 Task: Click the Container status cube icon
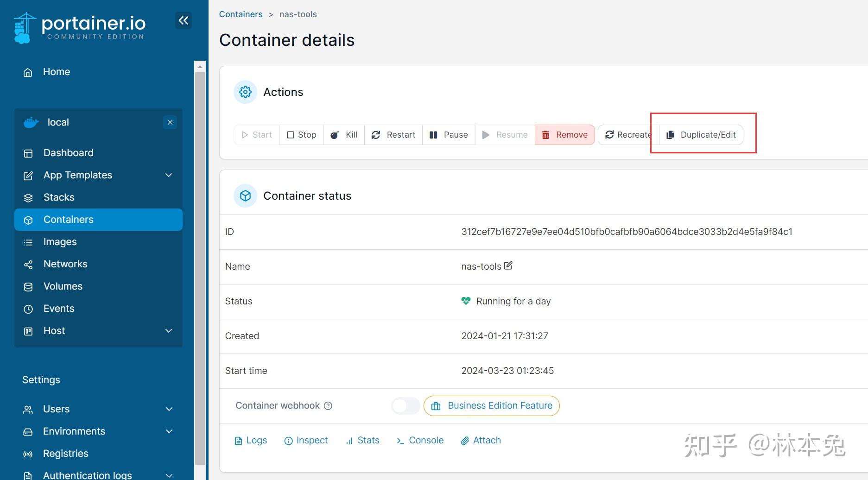[245, 196]
